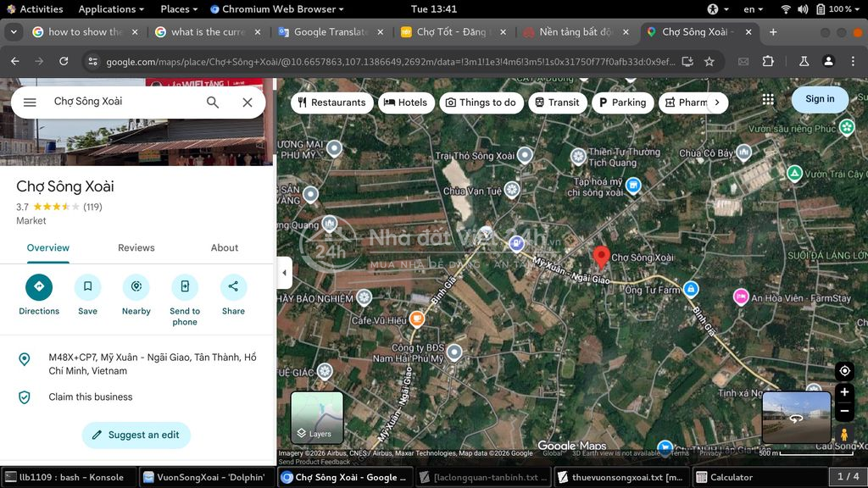Screen dimensions: 868x488
Task: Select the Street View pegman
Action: click(x=843, y=435)
